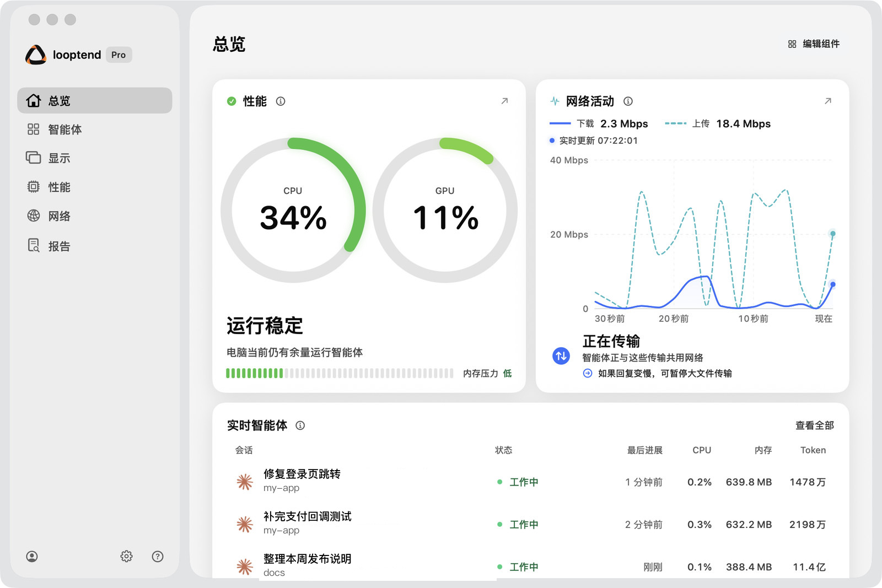Click the 上传 18.4 Mbps legend entry
This screenshot has height=588, width=882.
(x=718, y=123)
